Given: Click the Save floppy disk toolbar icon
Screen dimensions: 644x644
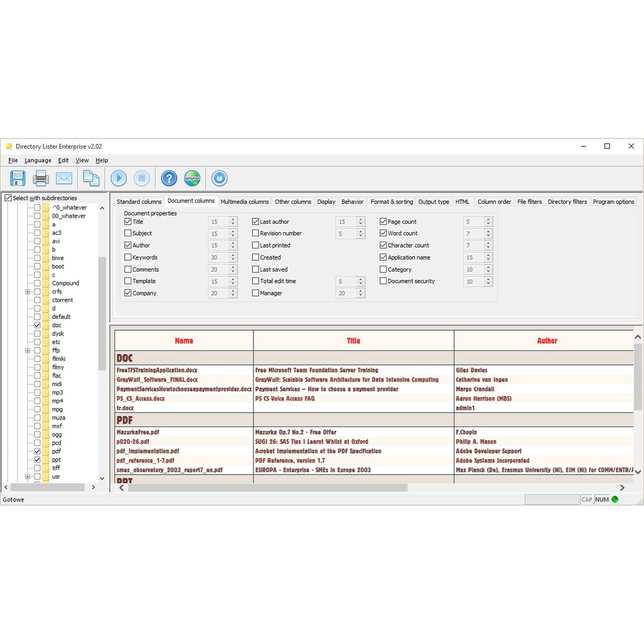Looking at the screenshot, I should 18,178.
